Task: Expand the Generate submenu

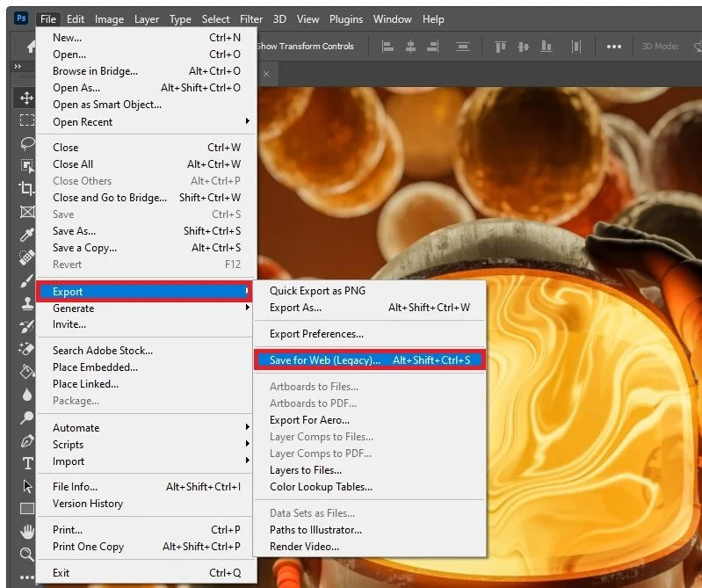Action: [x=146, y=309]
